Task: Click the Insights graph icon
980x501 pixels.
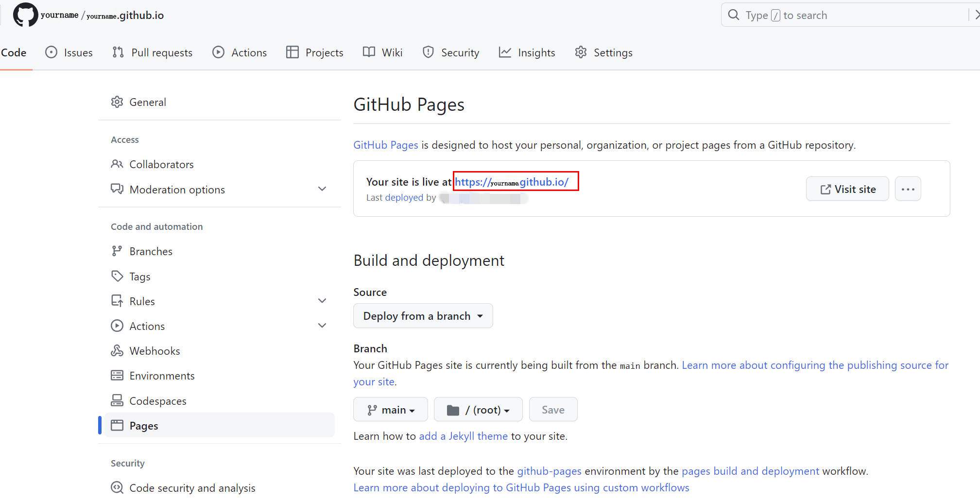Action: [x=505, y=52]
